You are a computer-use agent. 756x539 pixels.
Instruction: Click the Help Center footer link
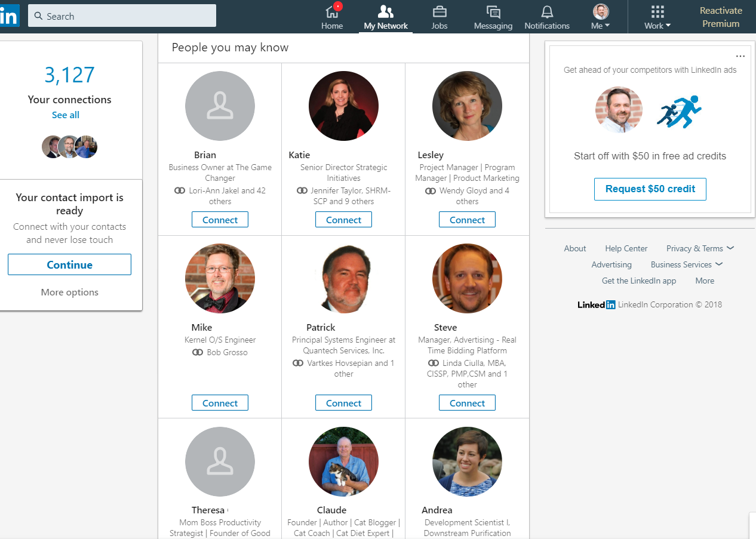point(626,248)
